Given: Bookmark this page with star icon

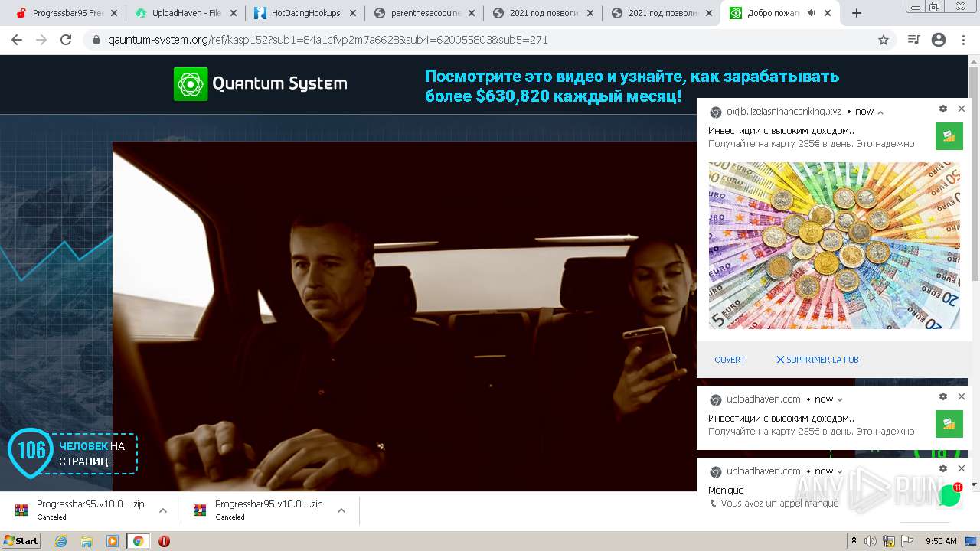Looking at the screenshot, I should coord(884,40).
